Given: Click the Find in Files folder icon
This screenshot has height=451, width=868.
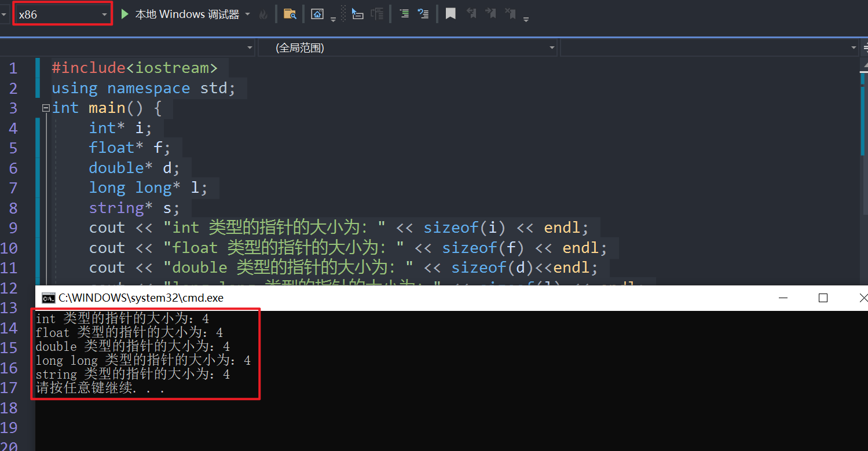Looking at the screenshot, I should pos(290,14).
